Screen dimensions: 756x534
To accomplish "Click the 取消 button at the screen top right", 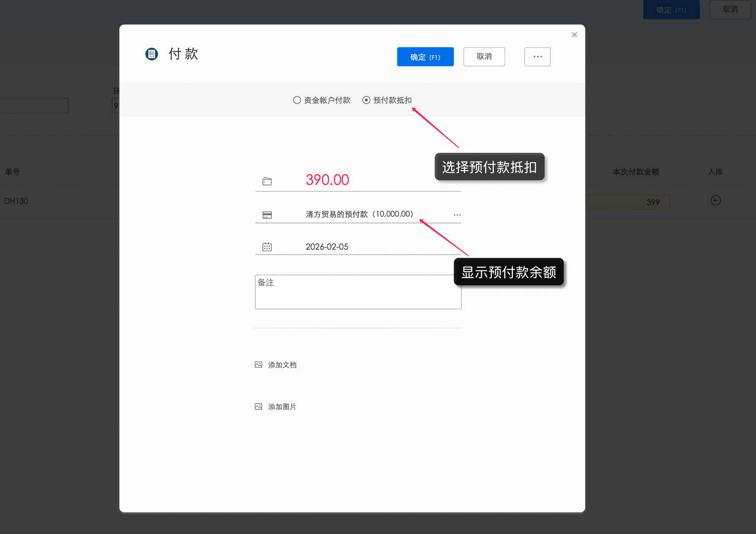I will coord(730,9).
